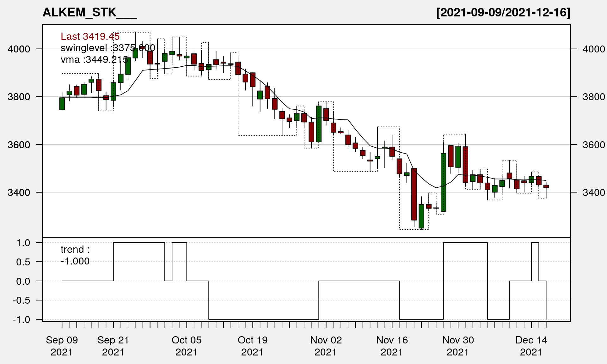
Task: Click the trend panel 0.5 axis label
Action: (23, 262)
